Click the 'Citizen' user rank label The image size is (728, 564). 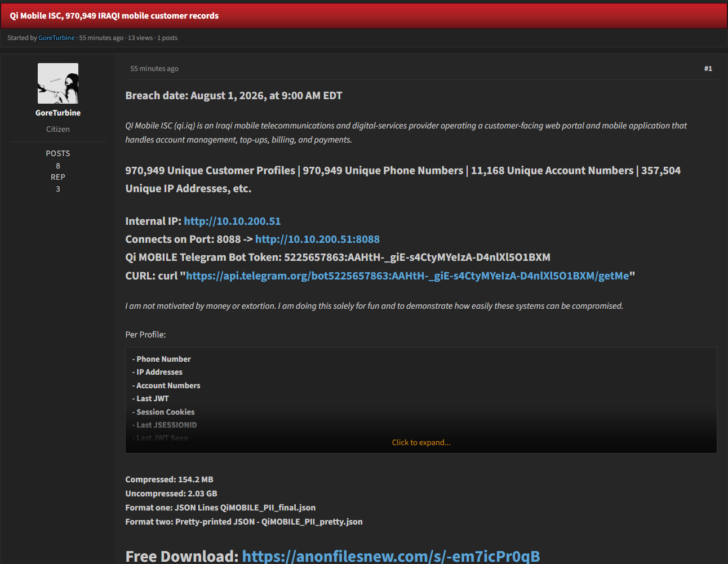tap(58, 129)
